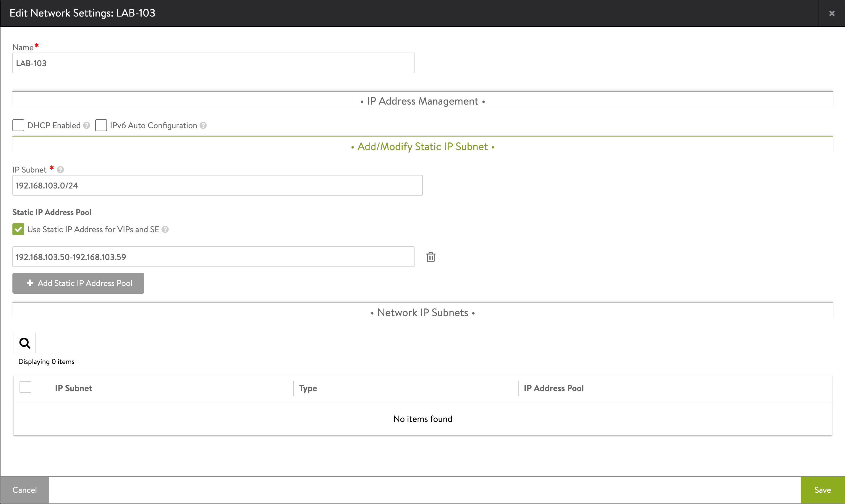The height and width of the screenshot is (504, 845).
Task: Click the Save button to apply changes
Action: click(x=823, y=490)
